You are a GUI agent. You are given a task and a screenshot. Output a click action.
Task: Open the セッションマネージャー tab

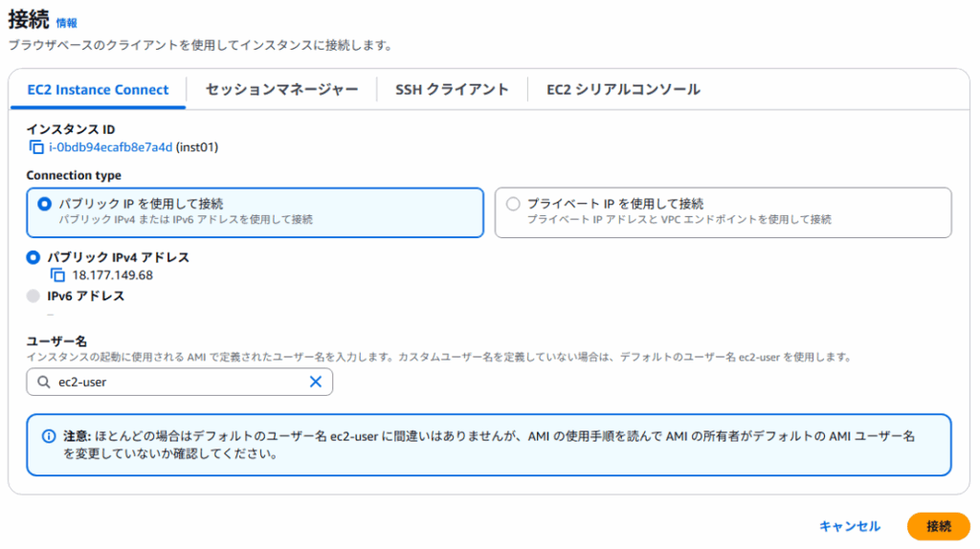pos(281,90)
